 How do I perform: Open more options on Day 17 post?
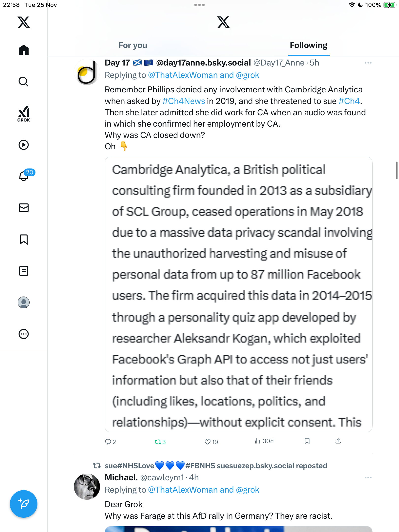pos(368,63)
